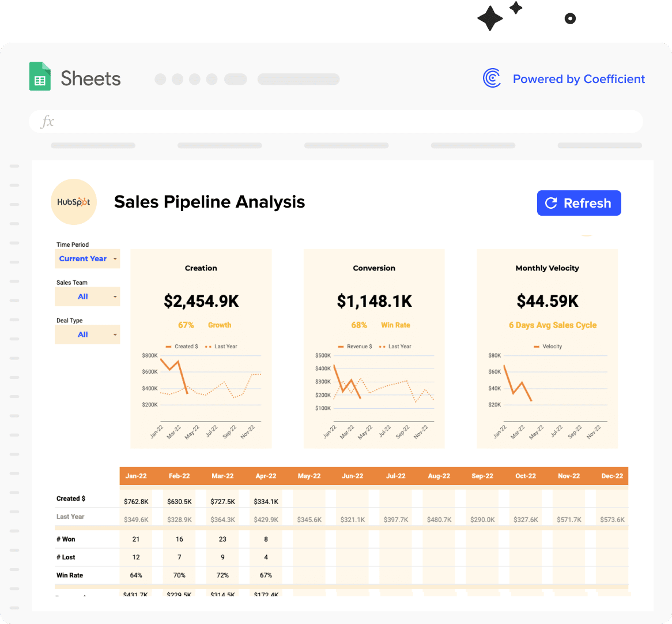Click into the formula bar field
Viewport: 672px width, 624px height.
[335, 121]
